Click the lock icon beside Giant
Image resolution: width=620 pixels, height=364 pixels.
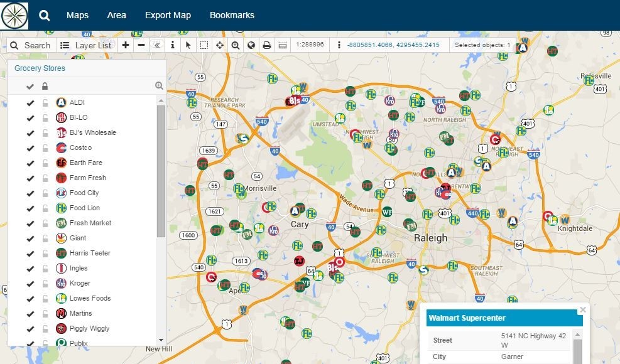point(45,238)
